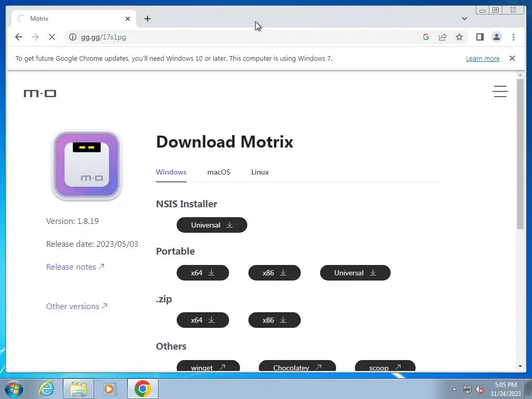The image size is (532, 399).
Task: Open a new tab
Action: click(147, 19)
